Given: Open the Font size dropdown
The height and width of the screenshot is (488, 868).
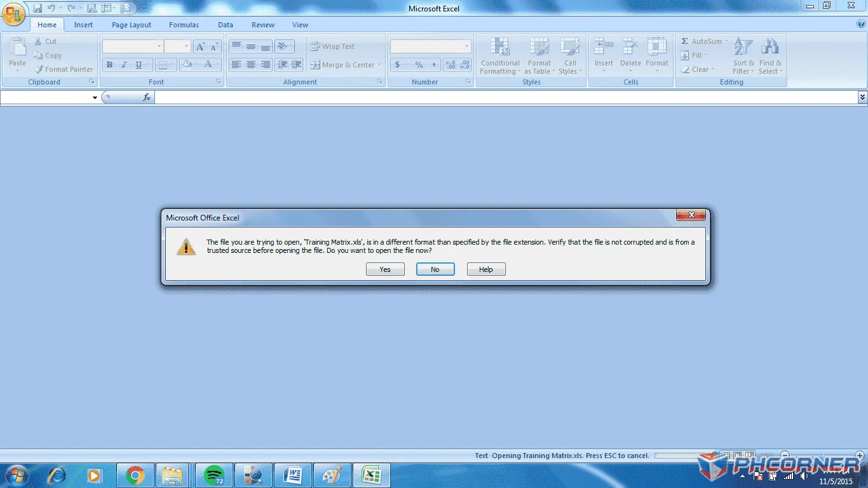Looking at the screenshot, I should [x=186, y=46].
